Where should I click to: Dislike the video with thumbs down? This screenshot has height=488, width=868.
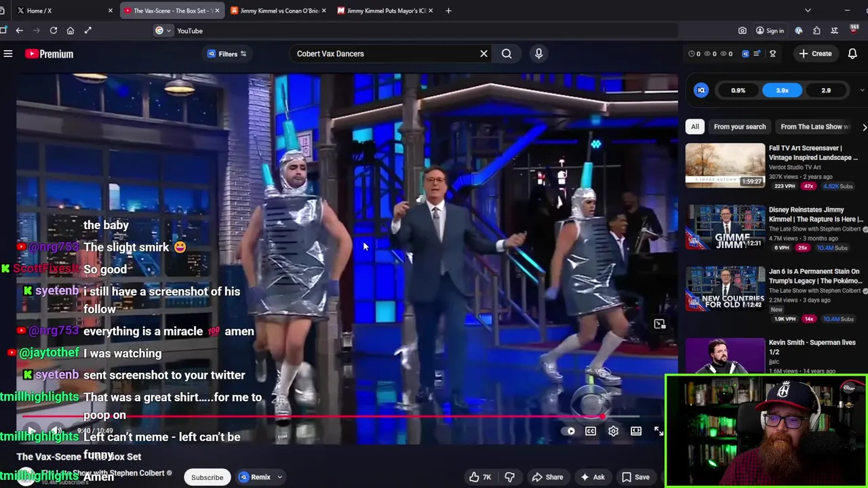click(509, 477)
